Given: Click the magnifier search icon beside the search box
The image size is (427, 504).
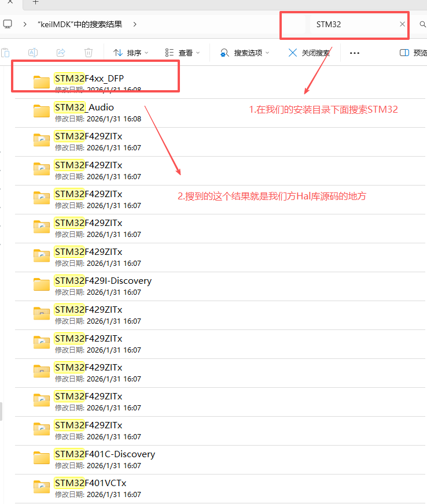Looking at the screenshot, I should click(x=422, y=24).
